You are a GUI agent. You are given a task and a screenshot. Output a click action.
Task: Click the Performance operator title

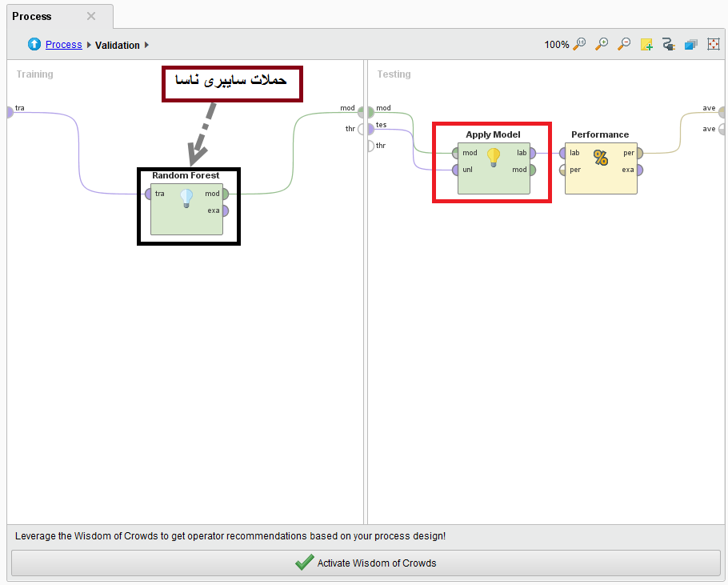coord(600,134)
